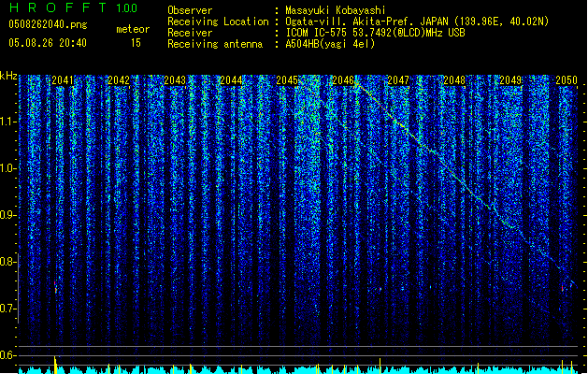Click the 2046 time marker
588x374 pixels.
(x=343, y=80)
